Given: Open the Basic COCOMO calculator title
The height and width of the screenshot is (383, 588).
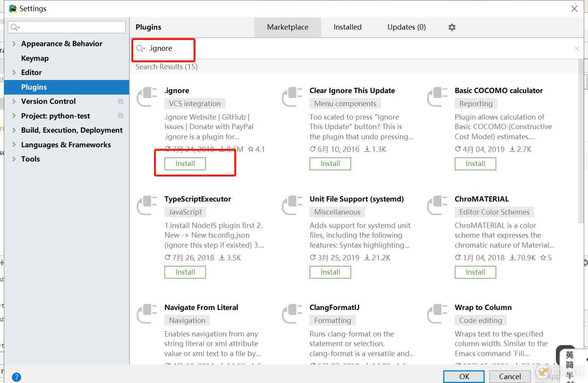Looking at the screenshot, I should 499,91.
